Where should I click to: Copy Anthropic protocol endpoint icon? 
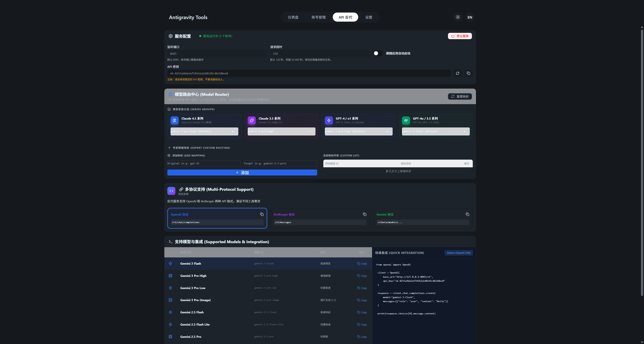click(x=364, y=214)
